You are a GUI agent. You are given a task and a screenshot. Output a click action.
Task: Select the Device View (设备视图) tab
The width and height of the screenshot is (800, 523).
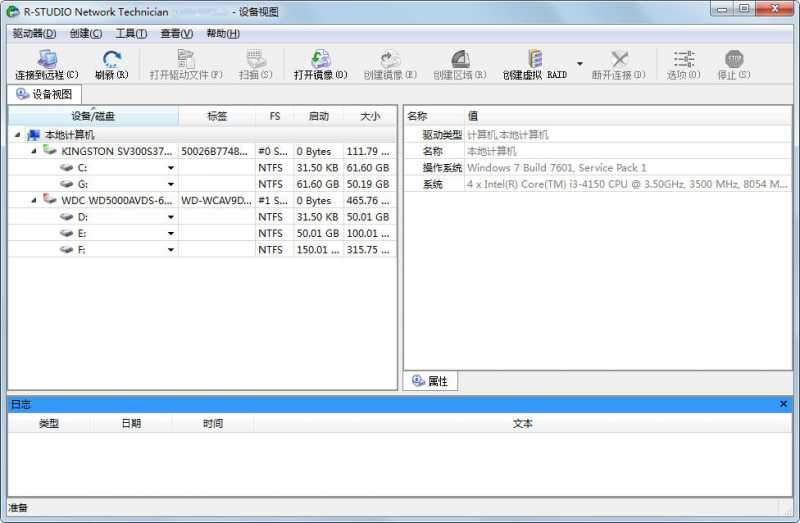tap(44, 94)
